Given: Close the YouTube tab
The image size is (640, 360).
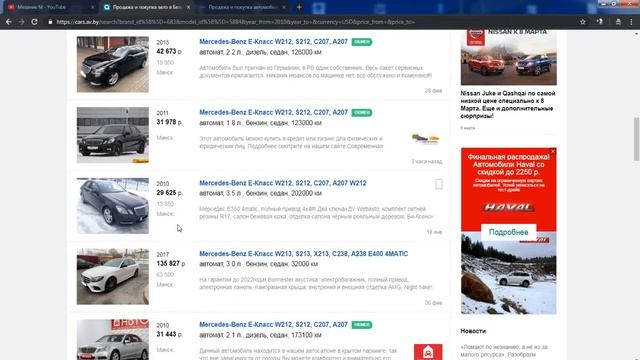Looking at the screenshot, I should (x=92, y=7).
